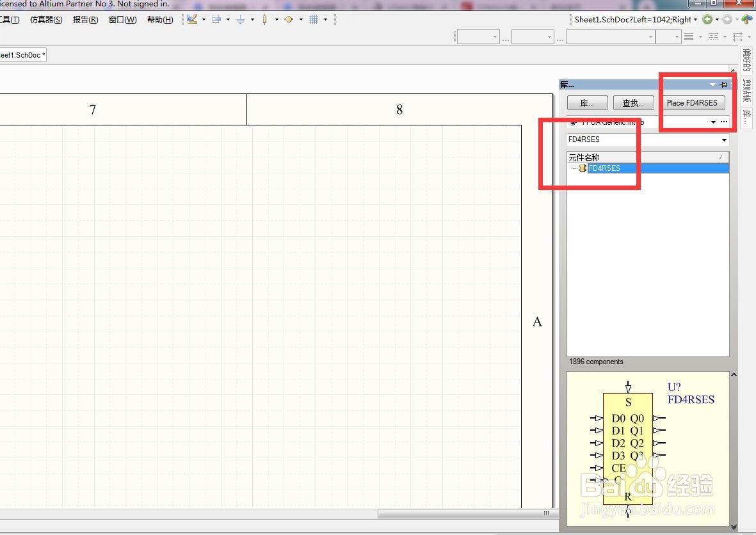This screenshot has width=756, height=535.
Task: Open the 工具(T) menu
Action: pos(10,20)
